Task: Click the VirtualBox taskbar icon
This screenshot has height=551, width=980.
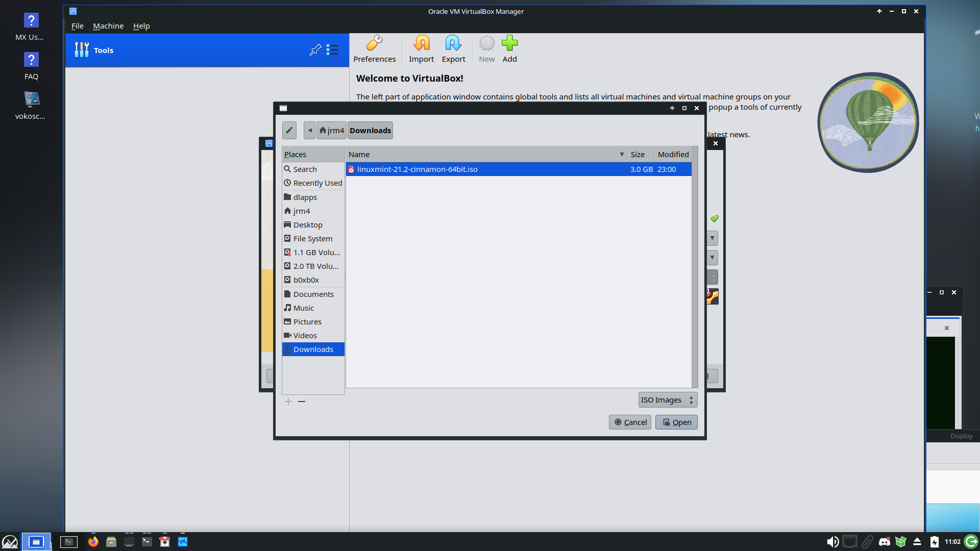Action: pyautogui.click(x=183, y=542)
